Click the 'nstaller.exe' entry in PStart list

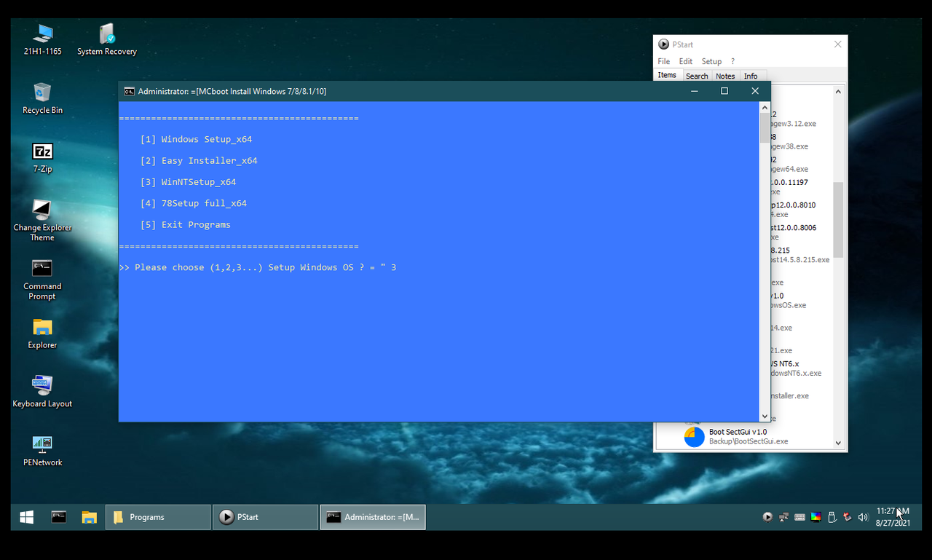tap(790, 396)
